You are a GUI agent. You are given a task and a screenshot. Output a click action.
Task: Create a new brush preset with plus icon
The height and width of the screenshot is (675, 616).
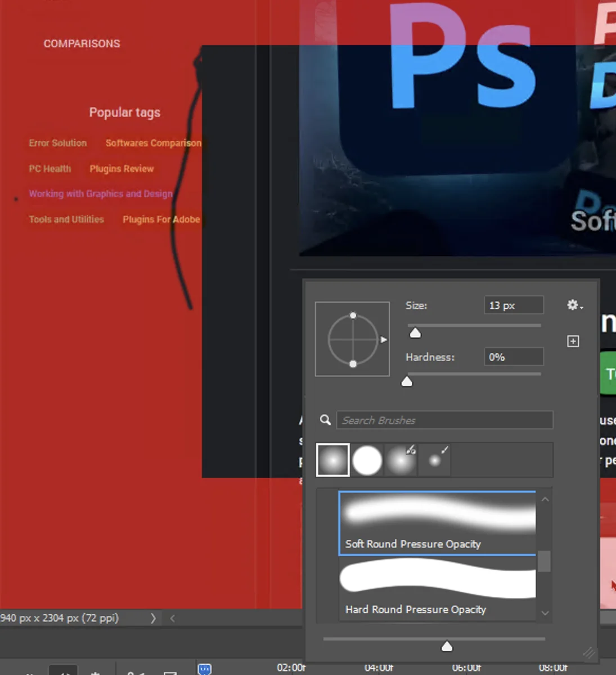click(573, 341)
